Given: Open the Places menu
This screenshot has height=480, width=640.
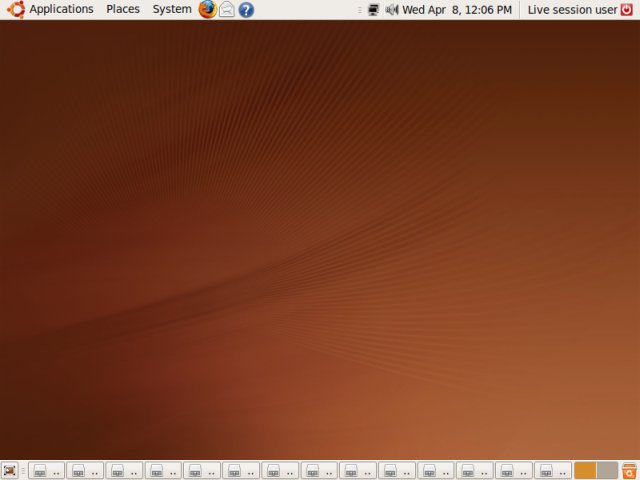Looking at the screenshot, I should click(x=123, y=9).
